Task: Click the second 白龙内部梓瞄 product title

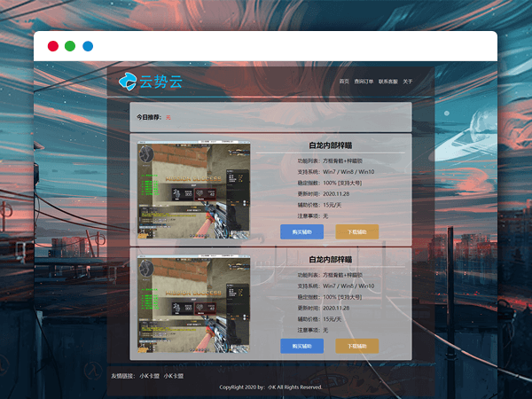Action: pos(330,260)
